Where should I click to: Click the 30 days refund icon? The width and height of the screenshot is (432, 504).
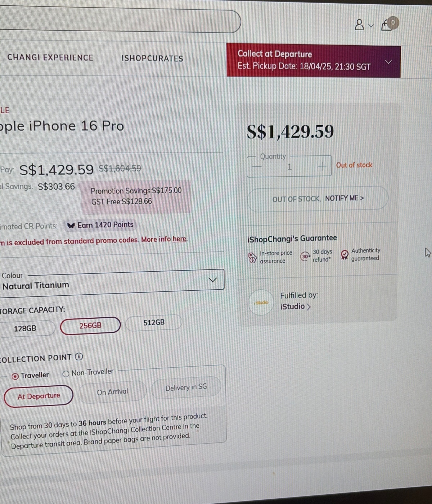(305, 256)
